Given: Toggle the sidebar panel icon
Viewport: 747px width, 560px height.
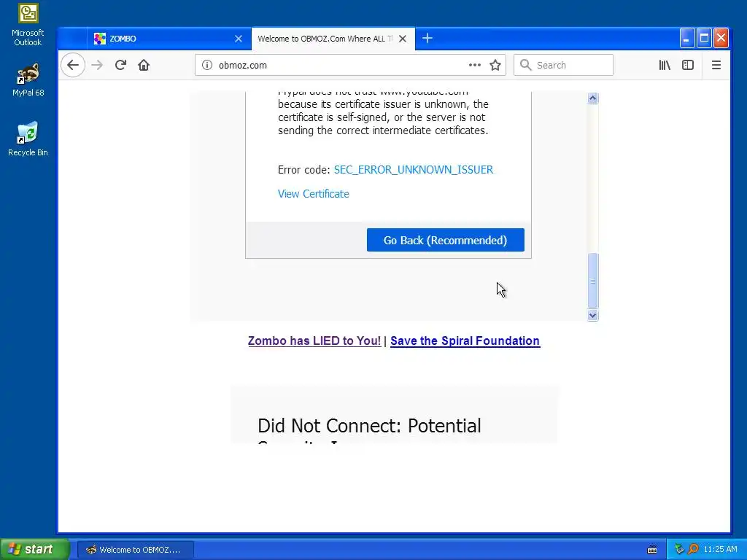Looking at the screenshot, I should [x=688, y=65].
